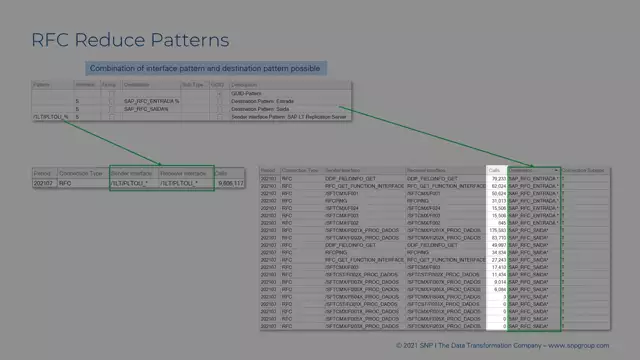Click SAP_RFC_SAIDA destination cell beside 83,710 calls
Viewport: 640px width, 360px height.
pyautogui.click(x=534, y=238)
